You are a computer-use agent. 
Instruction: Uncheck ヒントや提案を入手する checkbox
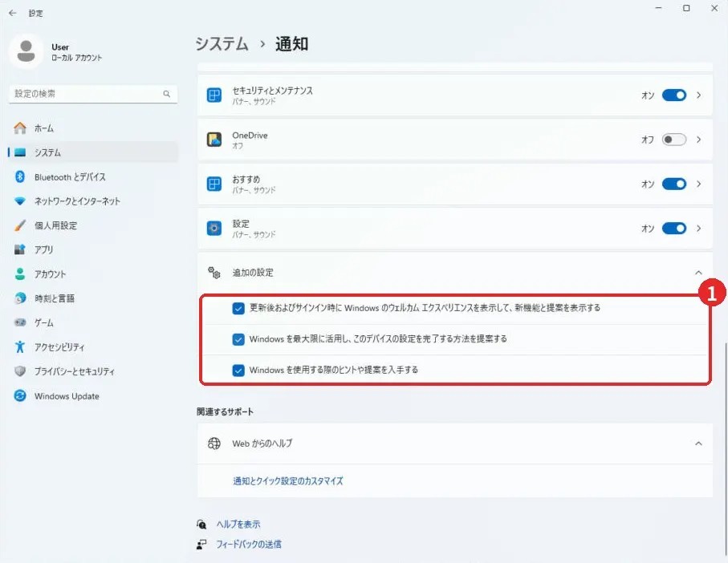[238, 371]
